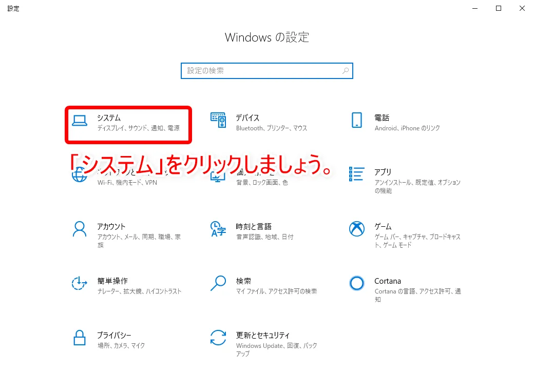Open the 更新とセキュリティ category title

[x=262, y=336]
